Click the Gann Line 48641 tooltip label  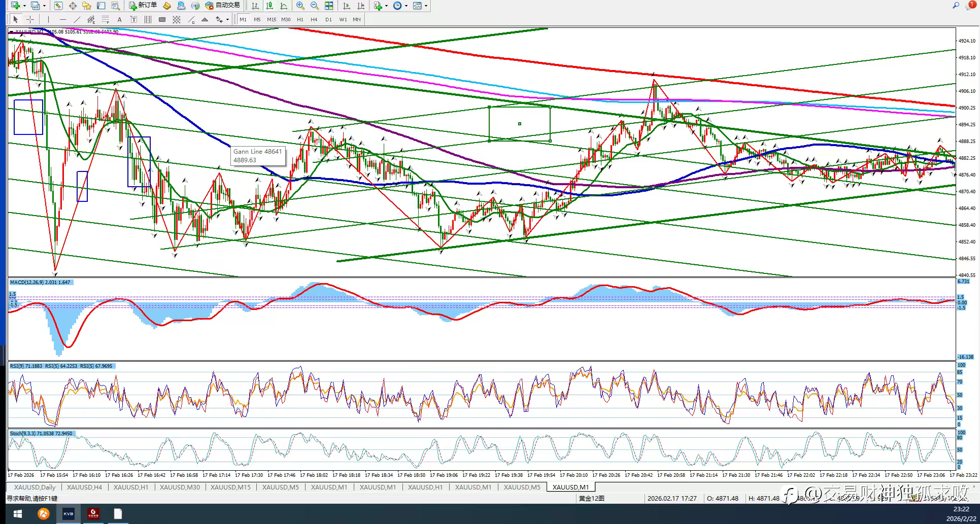point(257,156)
